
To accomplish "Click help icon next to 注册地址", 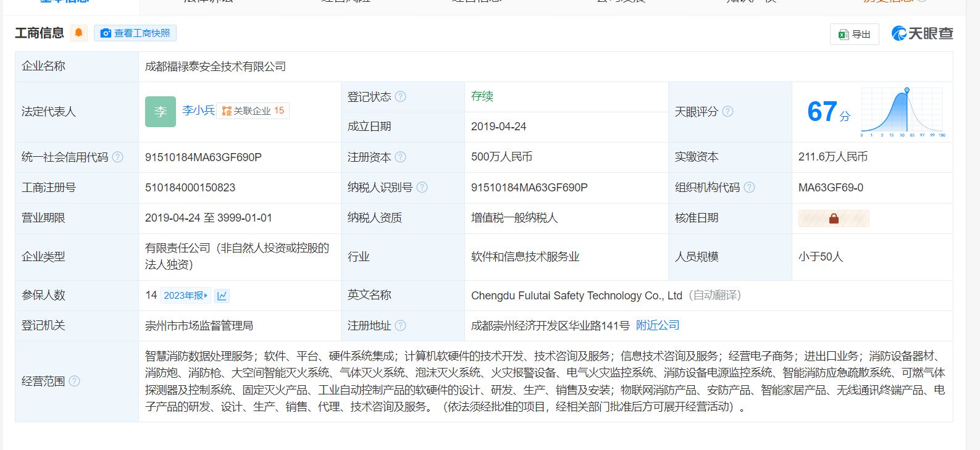I will coord(401,325).
